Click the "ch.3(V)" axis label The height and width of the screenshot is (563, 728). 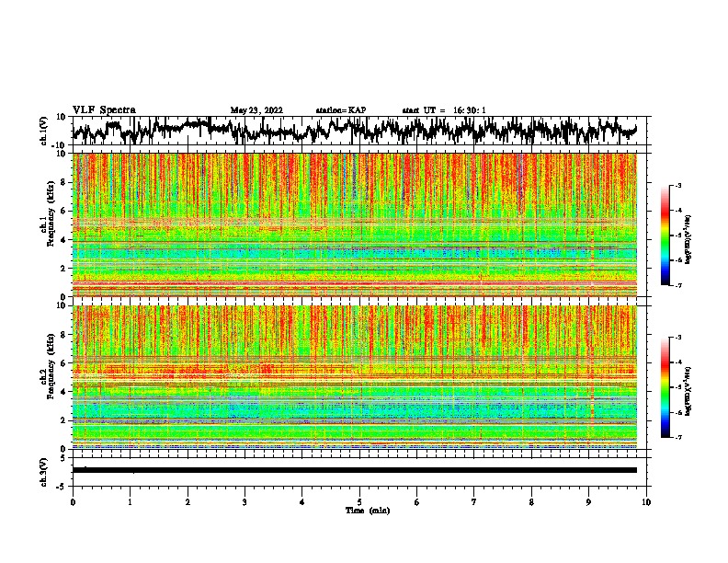(x=44, y=472)
